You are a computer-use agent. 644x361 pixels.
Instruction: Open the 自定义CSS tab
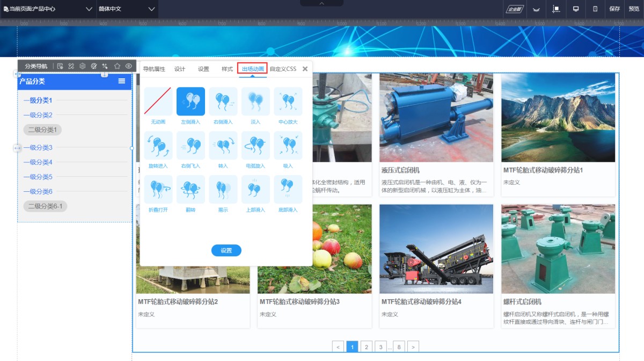pyautogui.click(x=283, y=69)
